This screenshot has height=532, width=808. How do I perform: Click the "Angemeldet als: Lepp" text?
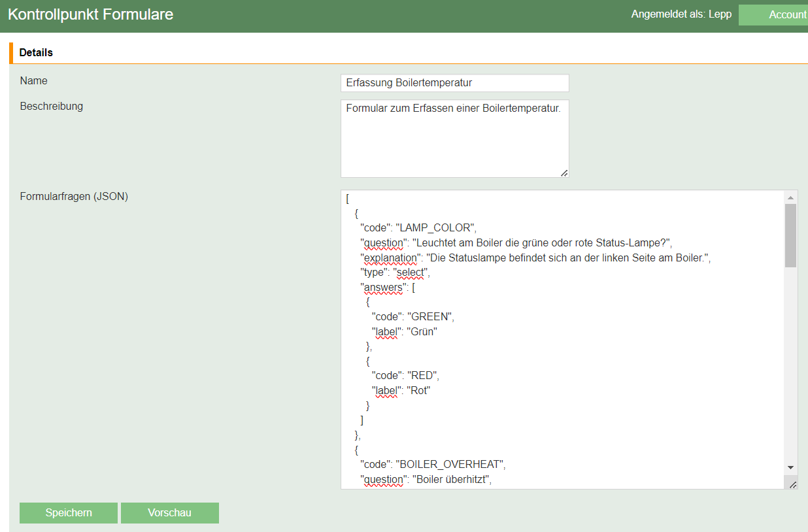(681, 14)
